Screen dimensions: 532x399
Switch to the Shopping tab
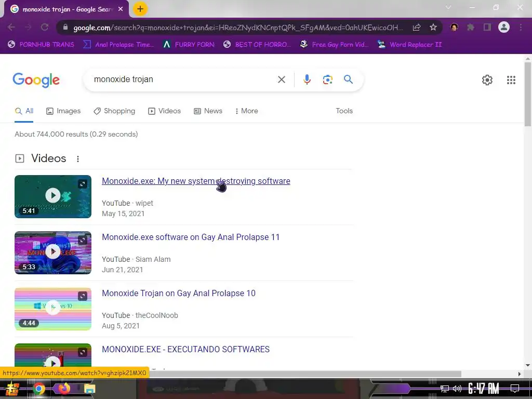[x=114, y=111]
